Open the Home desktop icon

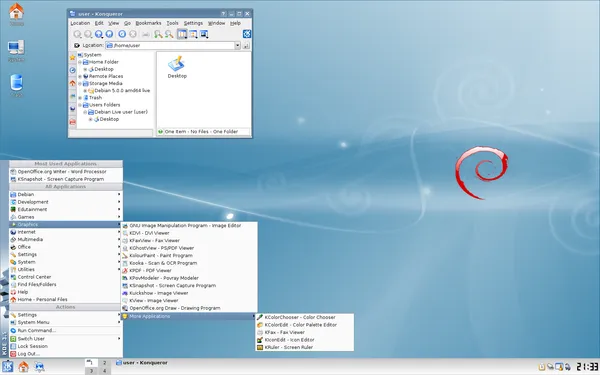pyautogui.click(x=16, y=14)
